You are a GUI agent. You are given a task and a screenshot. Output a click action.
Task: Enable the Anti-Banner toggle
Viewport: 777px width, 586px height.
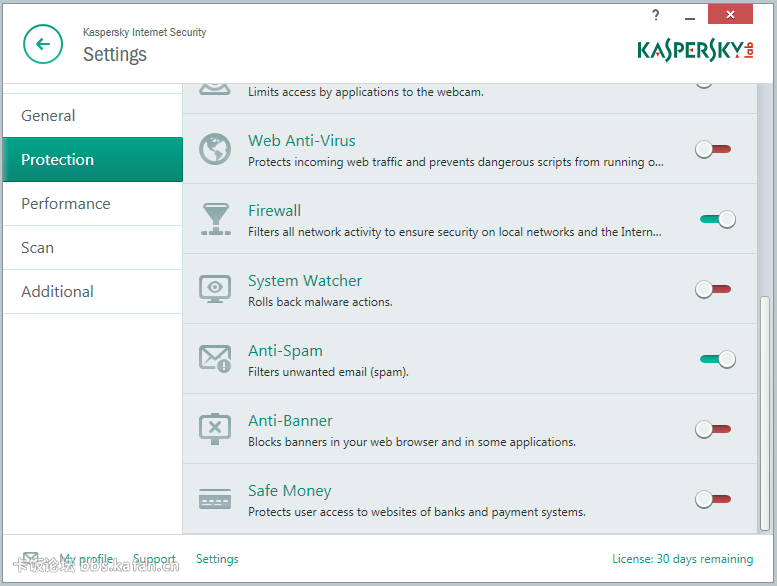pyautogui.click(x=713, y=429)
